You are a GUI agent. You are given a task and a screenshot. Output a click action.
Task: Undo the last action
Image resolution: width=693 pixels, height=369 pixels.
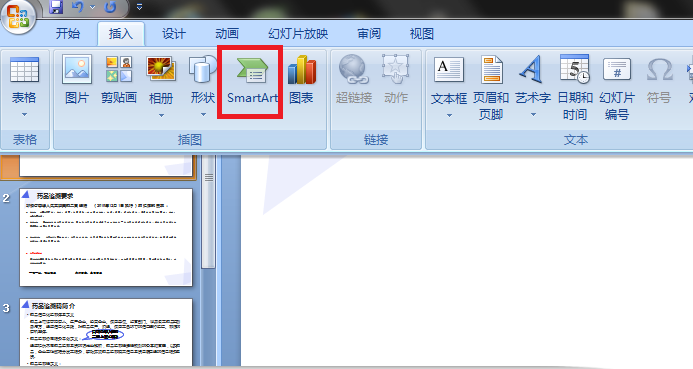coord(77,7)
